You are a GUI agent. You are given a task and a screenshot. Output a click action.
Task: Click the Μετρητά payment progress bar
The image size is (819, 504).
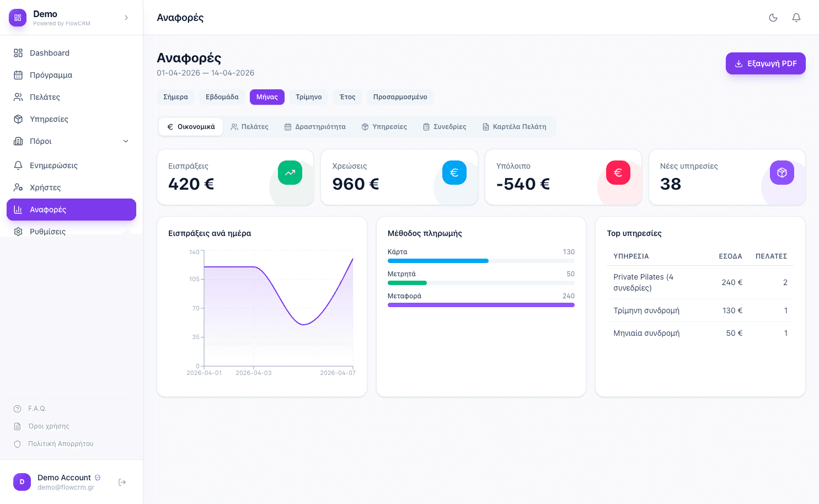pyautogui.click(x=481, y=283)
